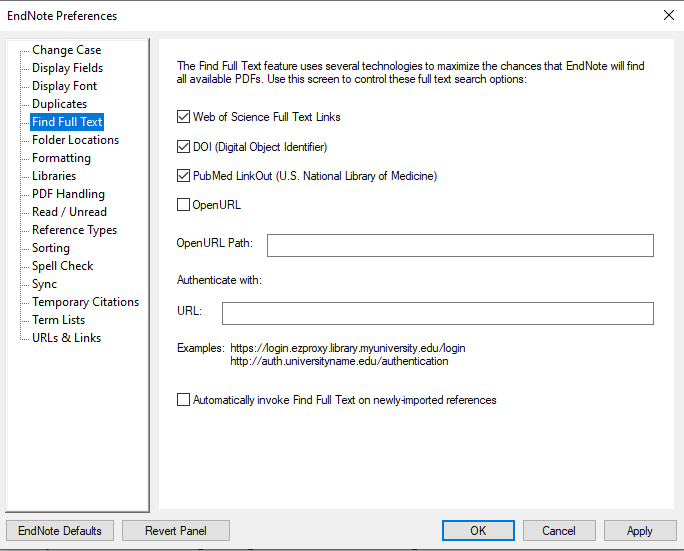
Task: Uncheck Web of Science Full Text Links
Action: click(183, 117)
